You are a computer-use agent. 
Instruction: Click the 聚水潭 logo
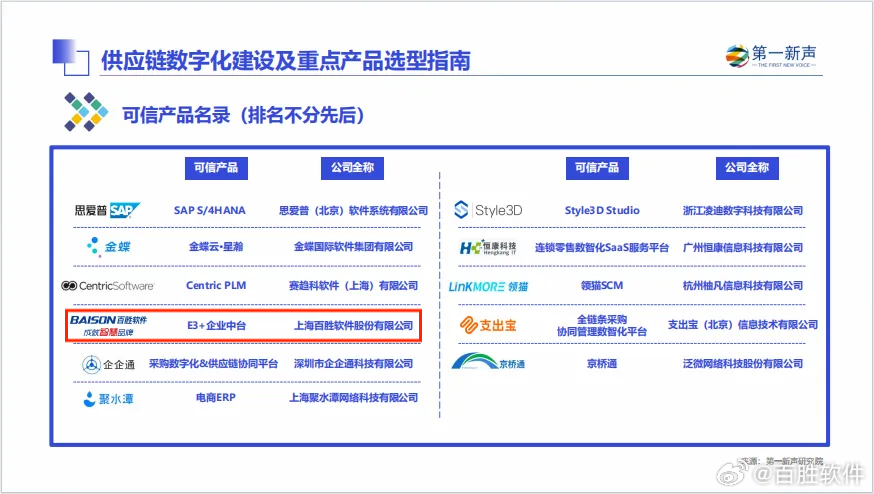click(x=109, y=399)
